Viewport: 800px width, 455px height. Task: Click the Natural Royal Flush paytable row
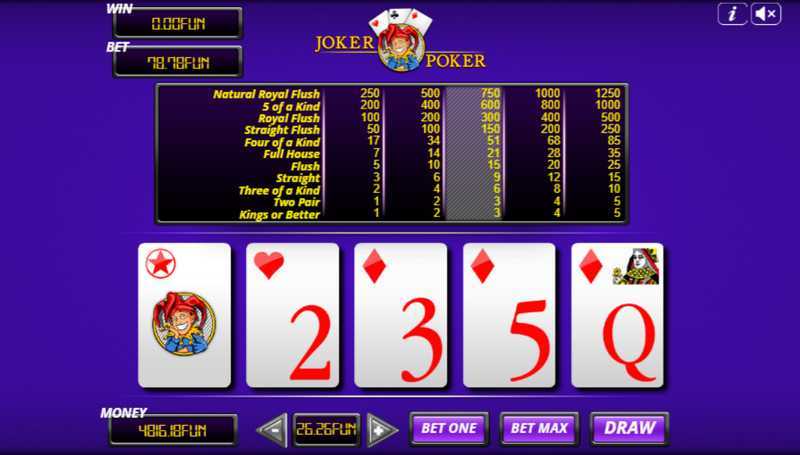coord(392,94)
